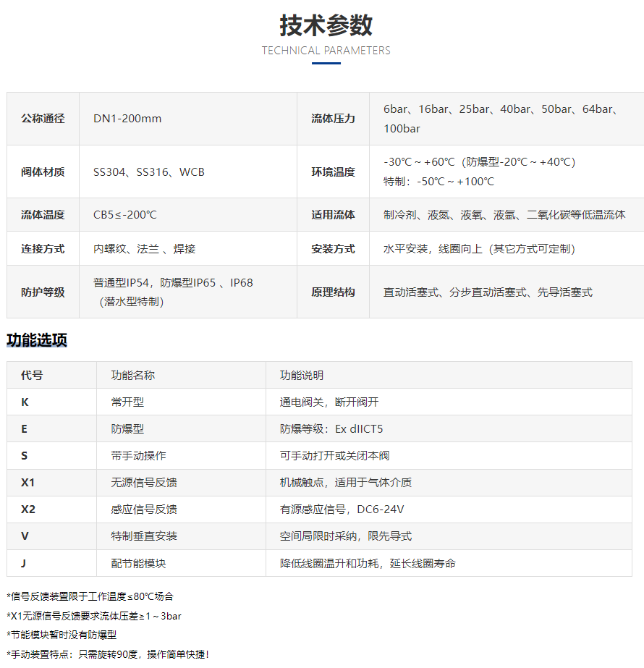Viewport: 644px width, 668px height.
Task: Click the TECHNICAL PARAMETERS subtitle
Action: point(326,51)
